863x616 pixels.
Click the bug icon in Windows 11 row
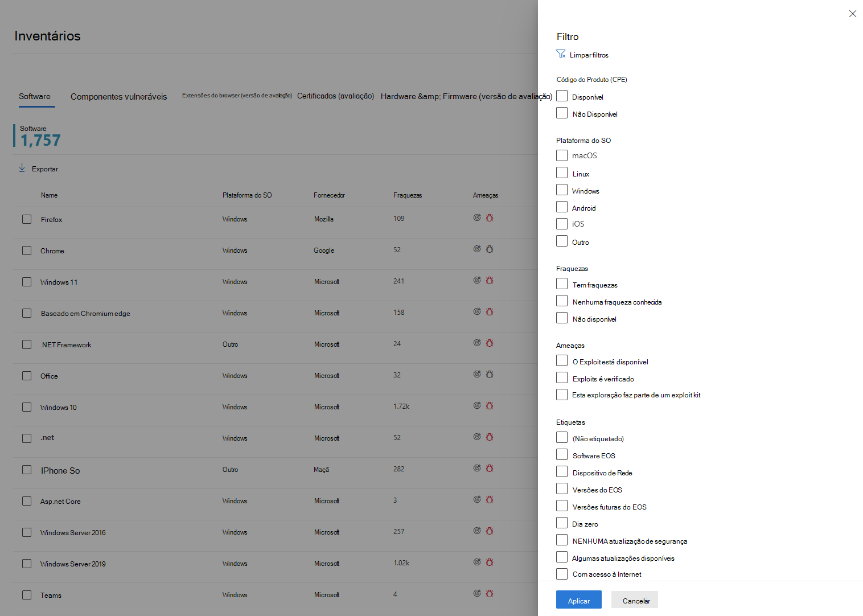click(490, 280)
